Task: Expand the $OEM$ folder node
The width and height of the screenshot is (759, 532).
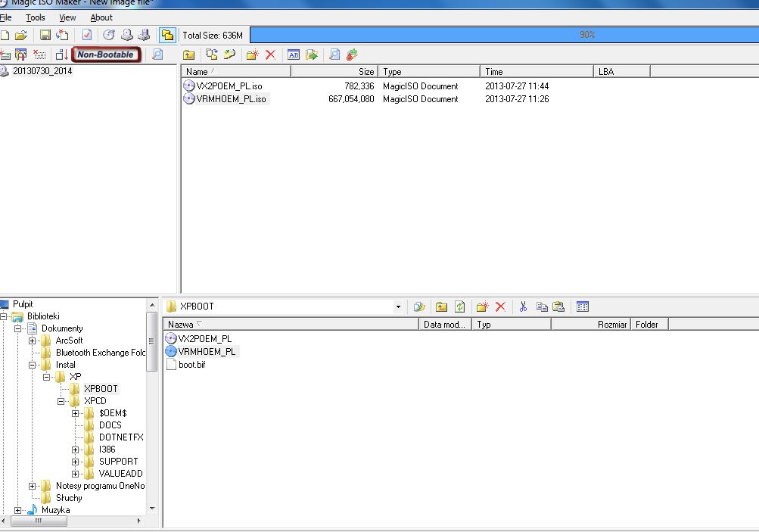Action: pyautogui.click(x=76, y=413)
